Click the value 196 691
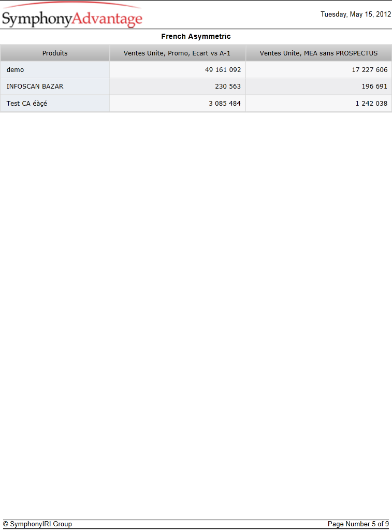The image size is (392, 532). [374, 86]
